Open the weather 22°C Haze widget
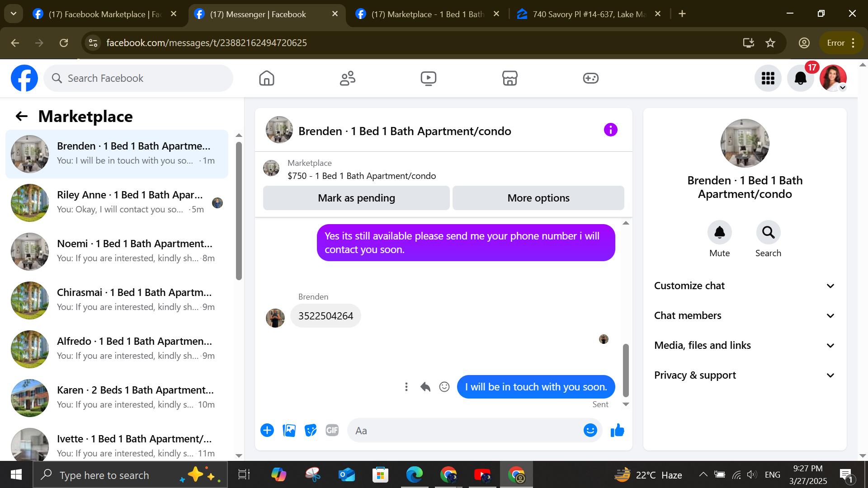The image size is (868, 488). 648,475
